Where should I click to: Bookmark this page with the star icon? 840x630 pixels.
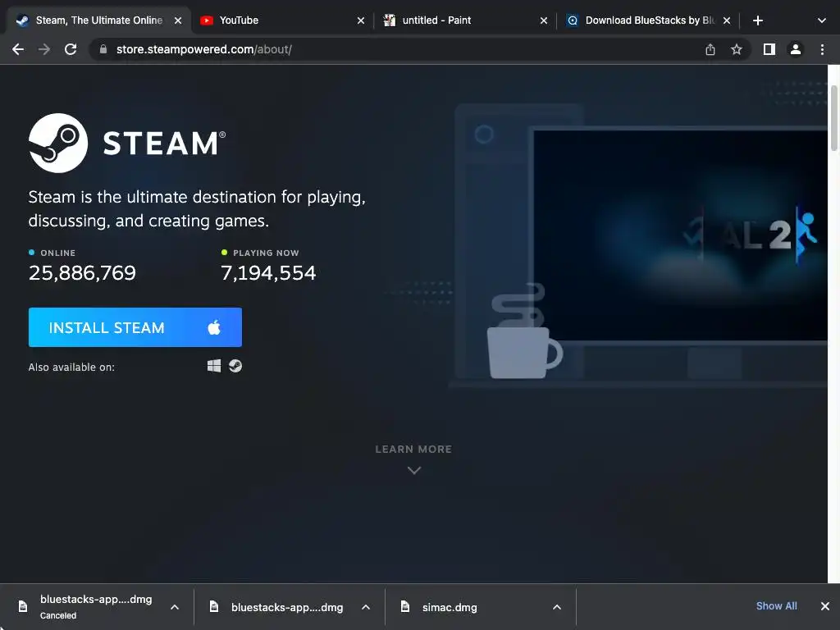pos(737,49)
